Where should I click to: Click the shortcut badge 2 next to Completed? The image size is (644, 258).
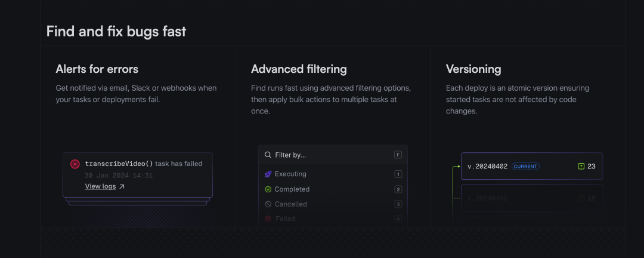[x=398, y=189]
